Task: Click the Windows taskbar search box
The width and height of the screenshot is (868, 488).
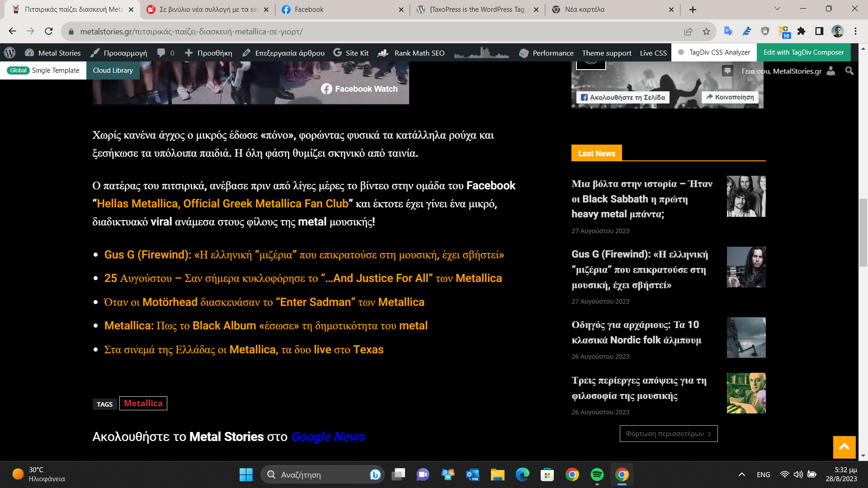Action: [322, 474]
